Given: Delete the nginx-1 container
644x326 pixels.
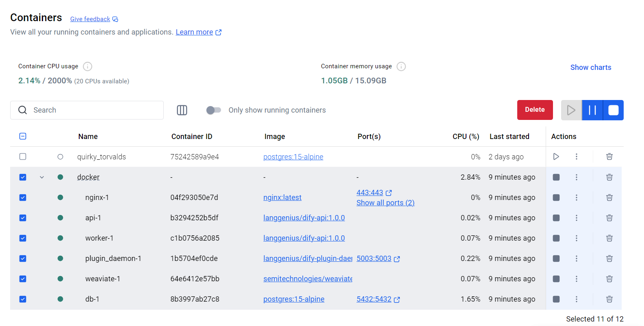Looking at the screenshot, I should (609, 198).
